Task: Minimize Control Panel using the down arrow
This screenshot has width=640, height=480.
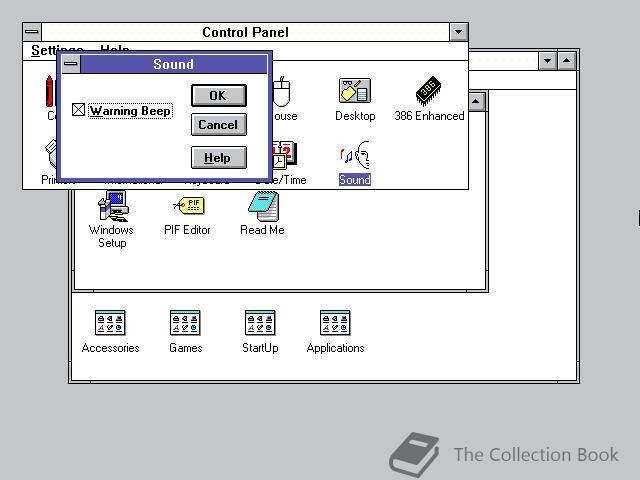Action: tap(458, 32)
